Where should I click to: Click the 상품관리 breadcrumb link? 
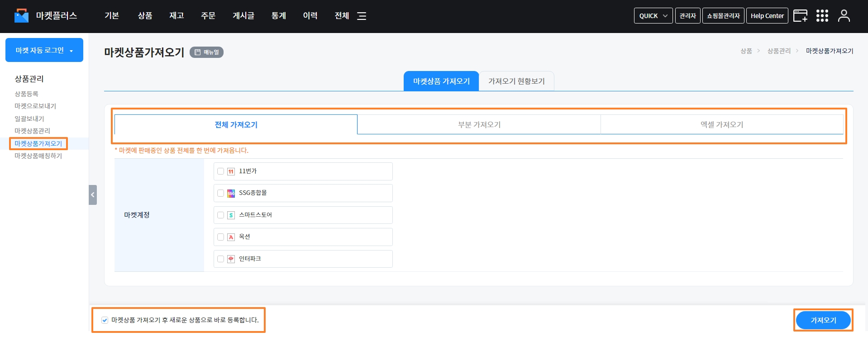[779, 51]
